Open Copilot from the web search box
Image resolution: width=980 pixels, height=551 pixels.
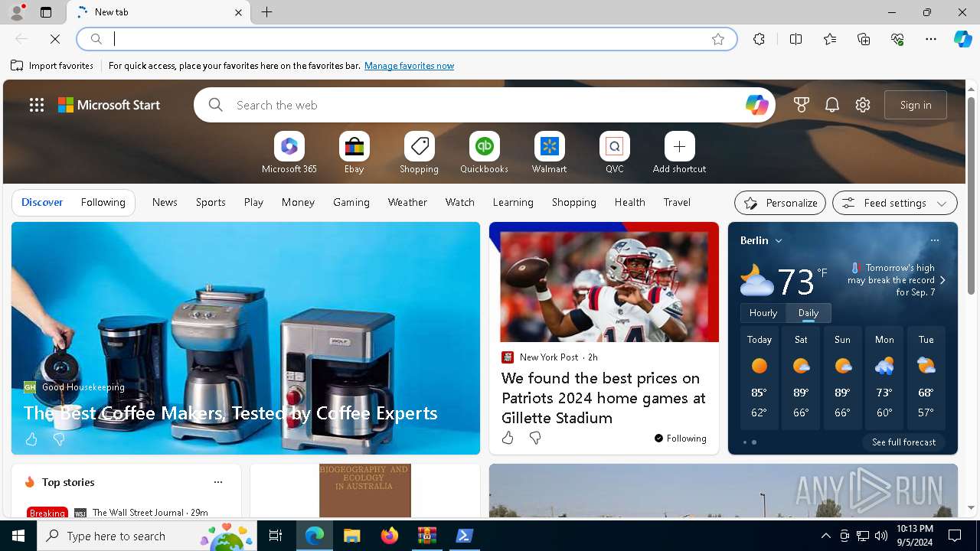point(756,105)
